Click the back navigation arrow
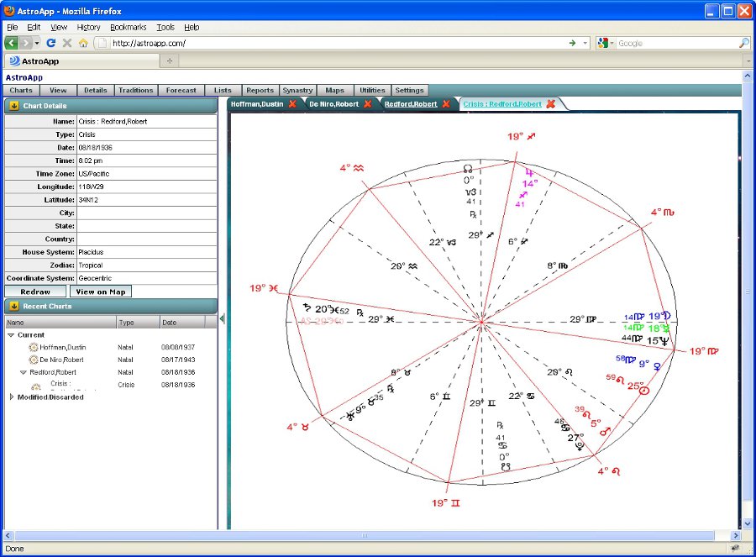Viewport: 756px width, 557px height. 10,43
